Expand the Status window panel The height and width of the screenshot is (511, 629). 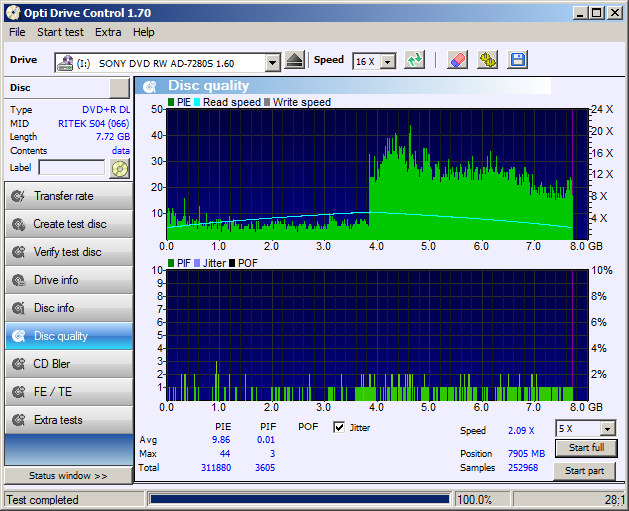(x=68, y=476)
